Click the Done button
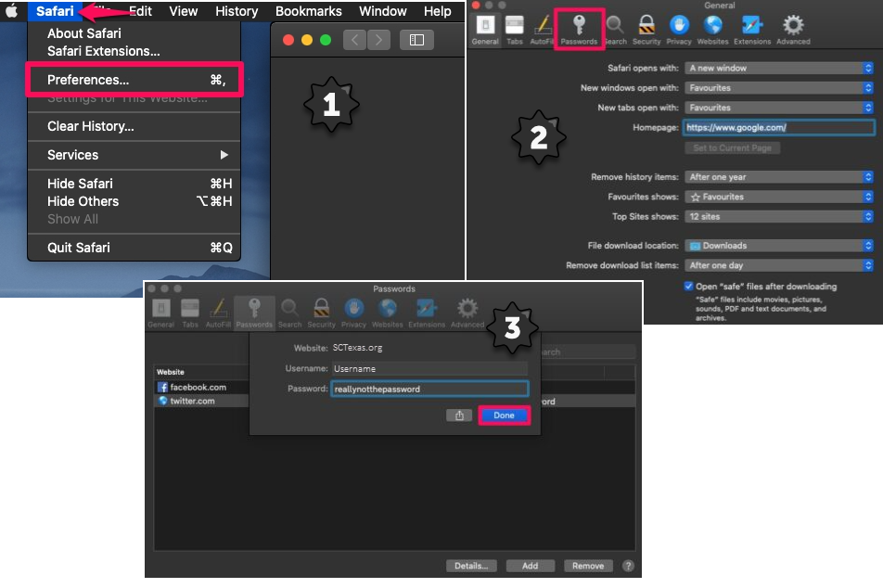883x588 pixels. [x=504, y=415]
